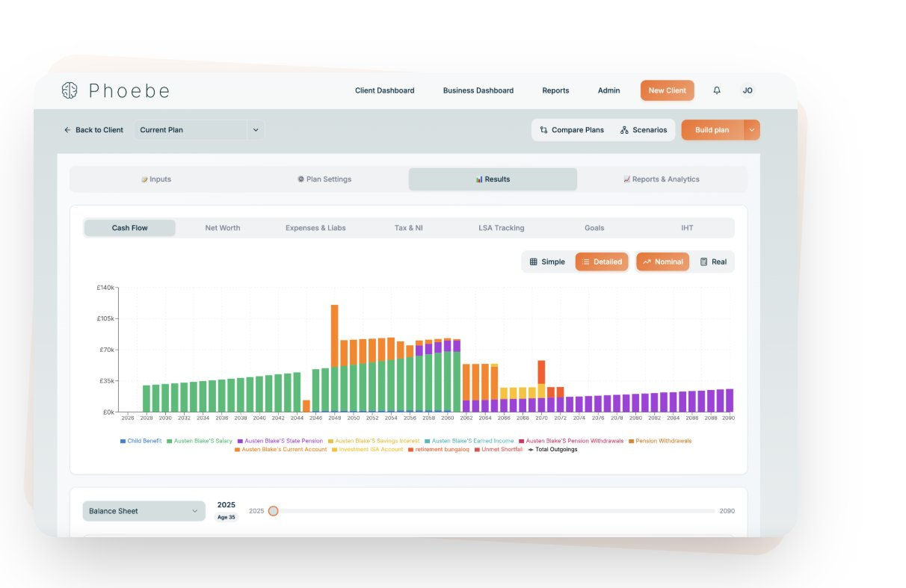Open the IHT tab
This screenshot has width=906, height=588.
(x=686, y=228)
